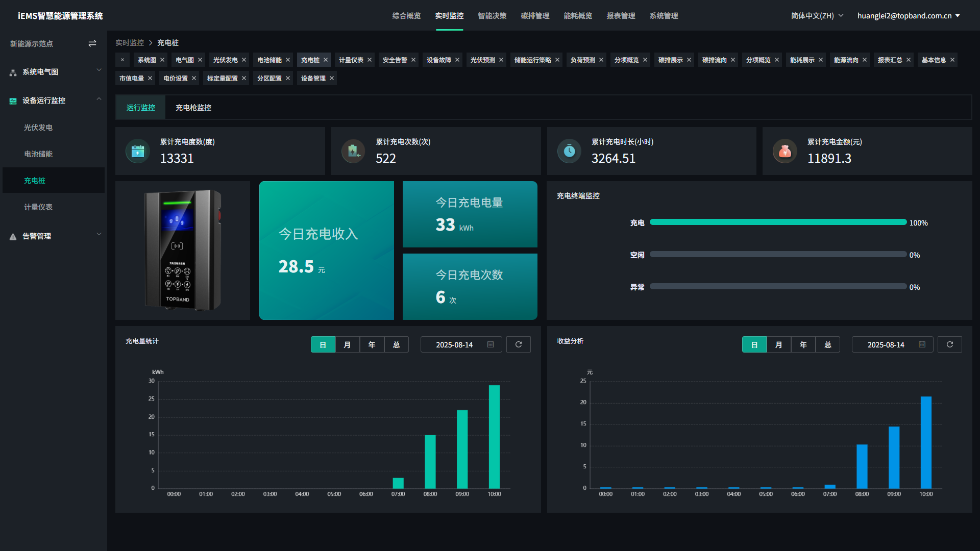Viewport: 980px width, 551px height.
Task: Remove the 光伏发电 filter tag
Action: [x=244, y=60]
